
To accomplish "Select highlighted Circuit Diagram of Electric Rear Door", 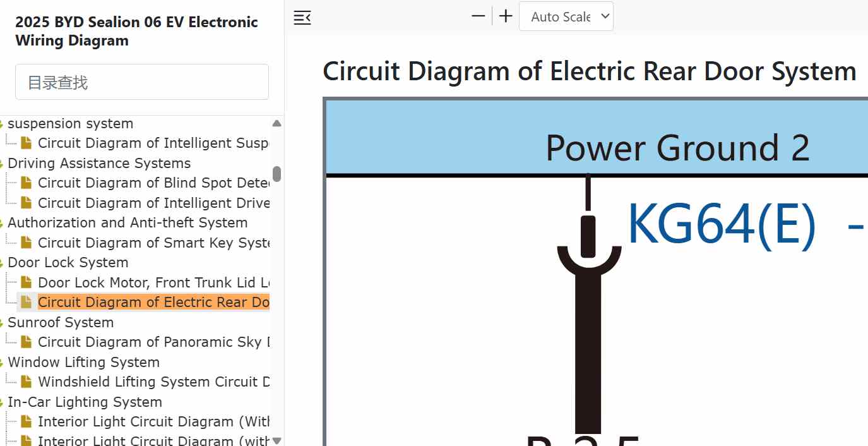I will [154, 302].
